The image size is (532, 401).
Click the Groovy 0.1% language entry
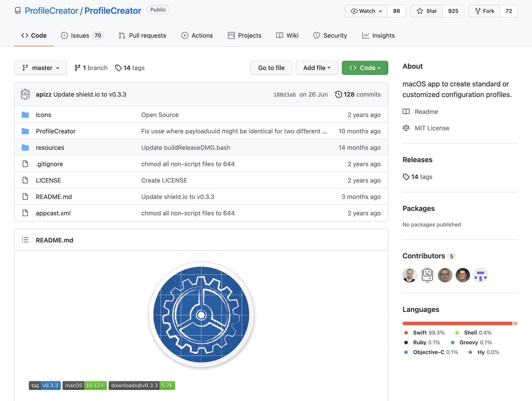pyautogui.click(x=471, y=343)
